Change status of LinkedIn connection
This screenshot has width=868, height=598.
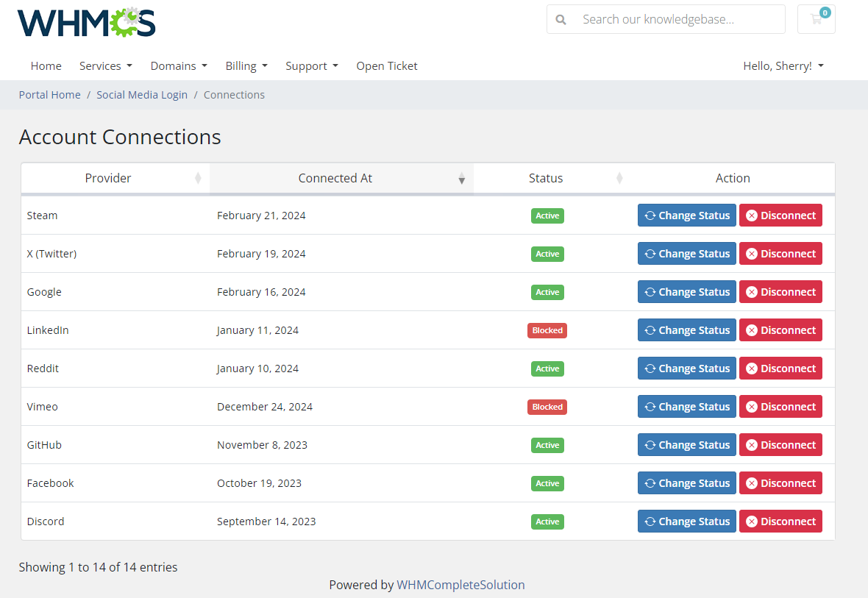687,330
